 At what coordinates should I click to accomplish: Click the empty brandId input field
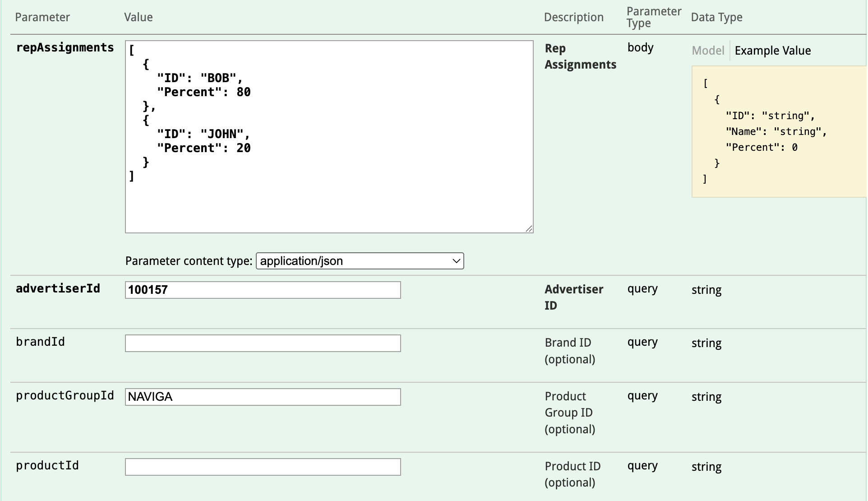pyautogui.click(x=263, y=343)
